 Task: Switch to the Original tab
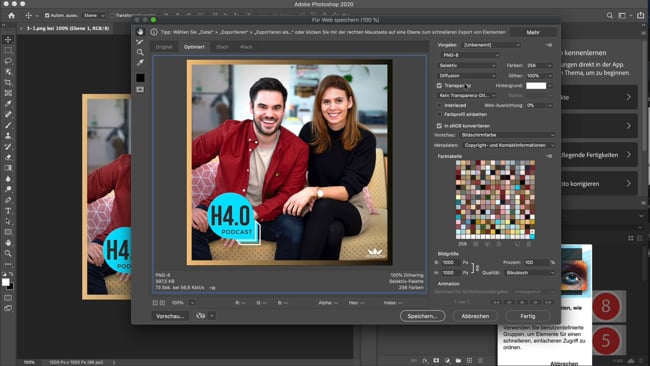[x=164, y=47]
